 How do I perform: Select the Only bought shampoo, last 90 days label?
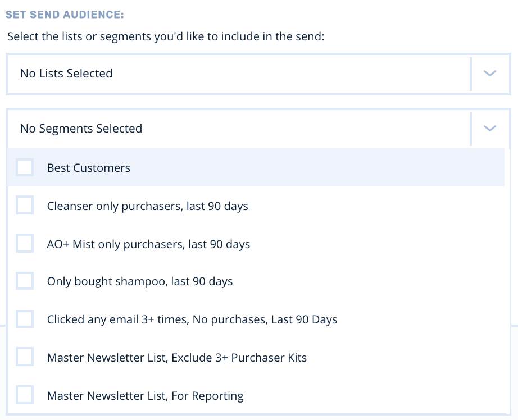[140, 282]
